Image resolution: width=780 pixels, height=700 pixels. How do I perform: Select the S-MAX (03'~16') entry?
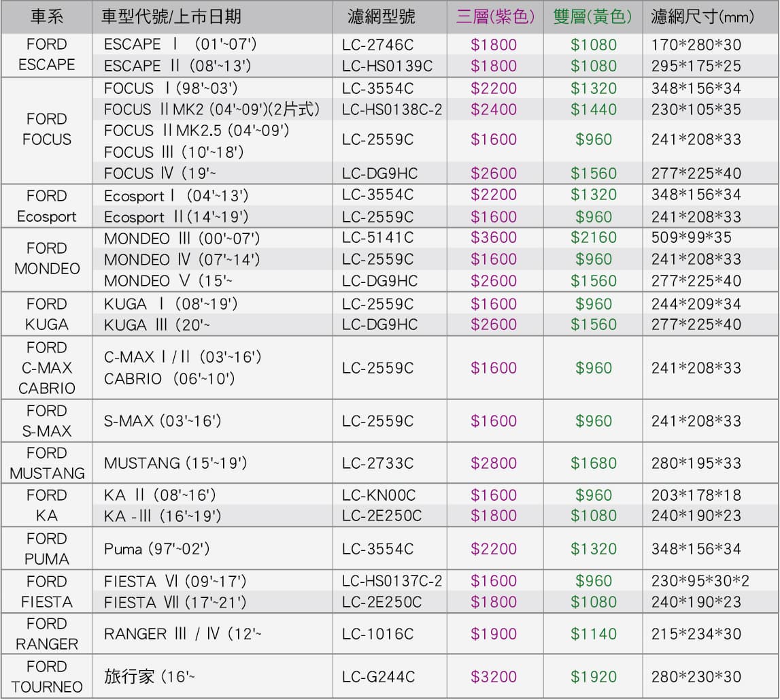pyautogui.click(x=162, y=421)
